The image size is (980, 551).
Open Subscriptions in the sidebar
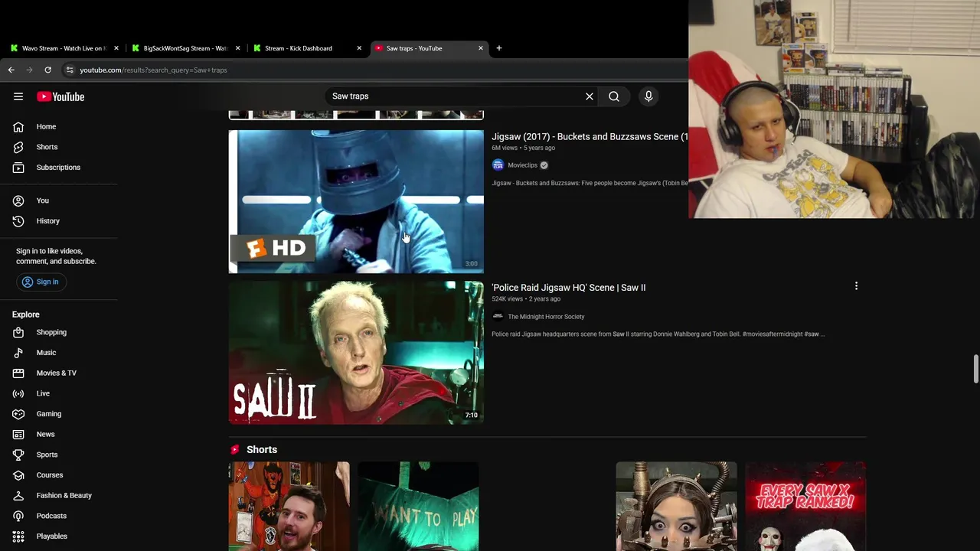coord(58,167)
